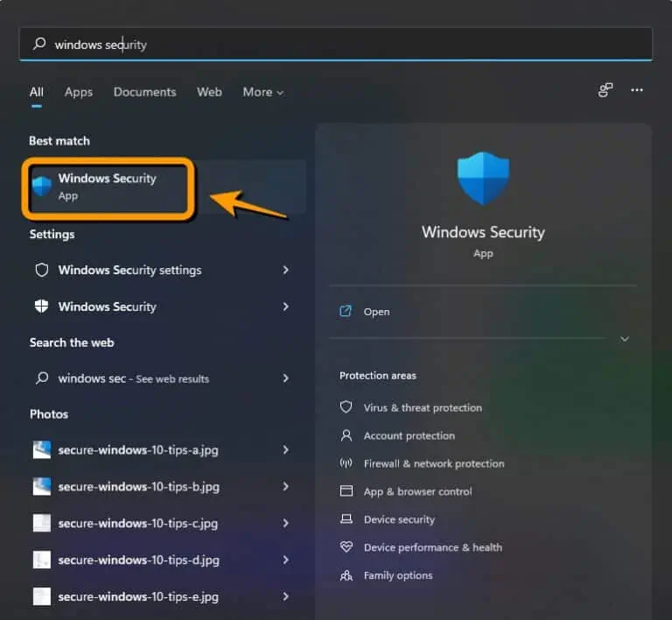Switch to the Web tab
Viewport: 672px width, 620px height.
click(x=210, y=92)
